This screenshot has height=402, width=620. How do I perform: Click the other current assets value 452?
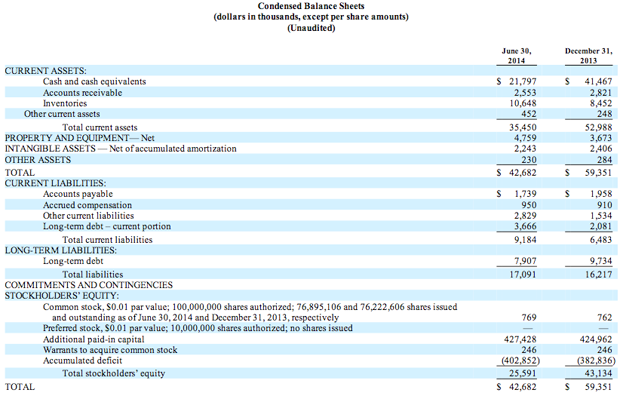[529, 114]
